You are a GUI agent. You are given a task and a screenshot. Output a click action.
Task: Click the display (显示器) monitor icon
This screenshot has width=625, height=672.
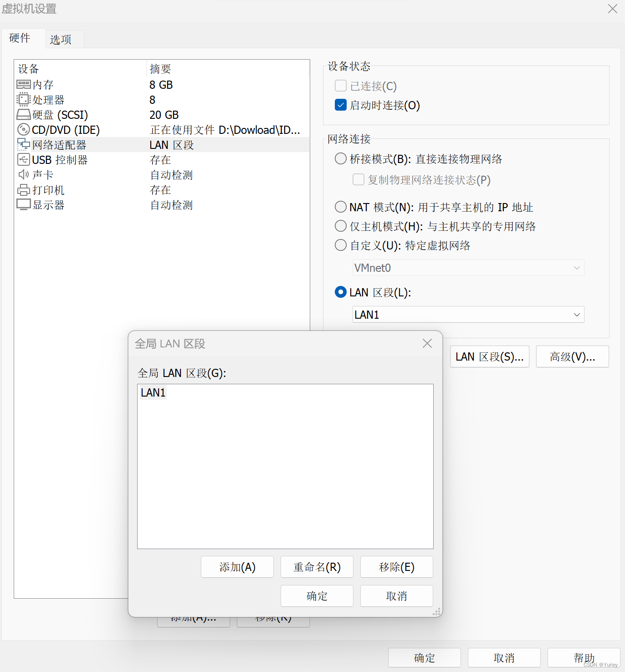(x=24, y=205)
